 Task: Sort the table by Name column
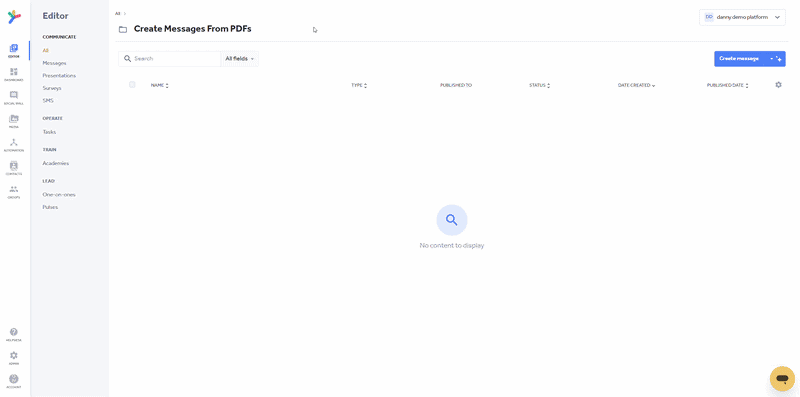[x=160, y=85]
